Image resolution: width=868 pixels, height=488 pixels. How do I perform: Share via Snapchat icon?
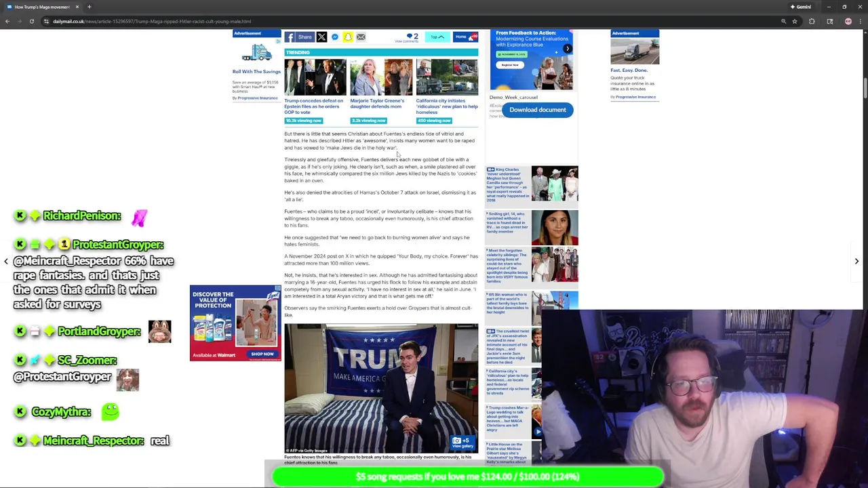348,37
